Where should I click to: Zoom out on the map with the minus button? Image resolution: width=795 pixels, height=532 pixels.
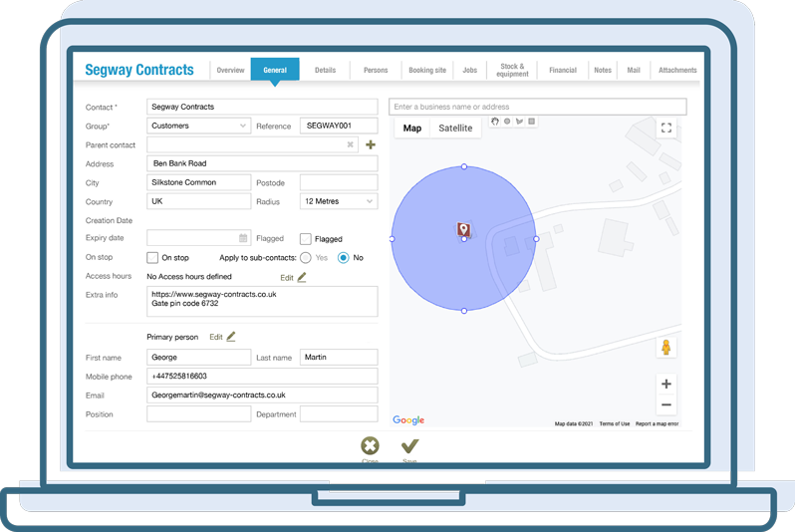pos(666,404)
